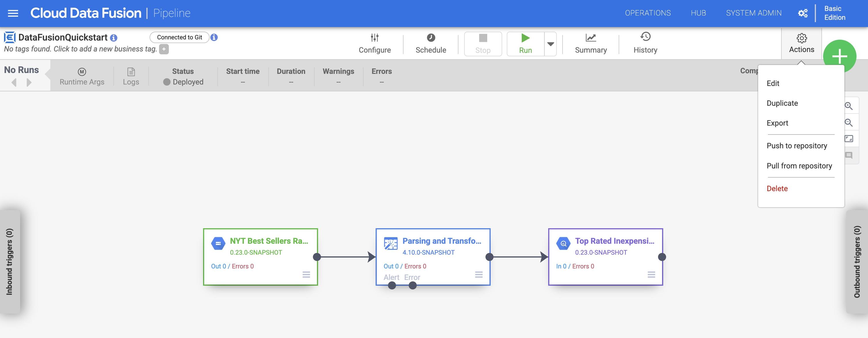Select Export from the Actions menu
The width and height of the screenshot is (868, 338).
777,123
